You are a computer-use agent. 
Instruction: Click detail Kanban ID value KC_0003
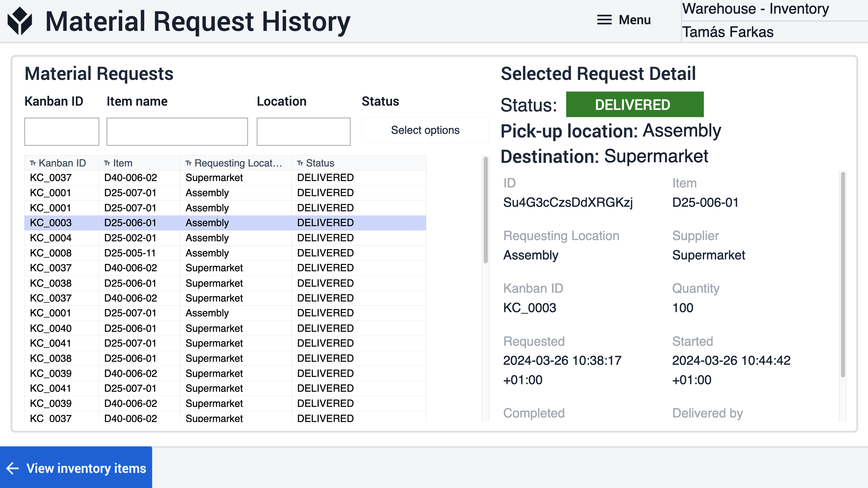point(529,308)
